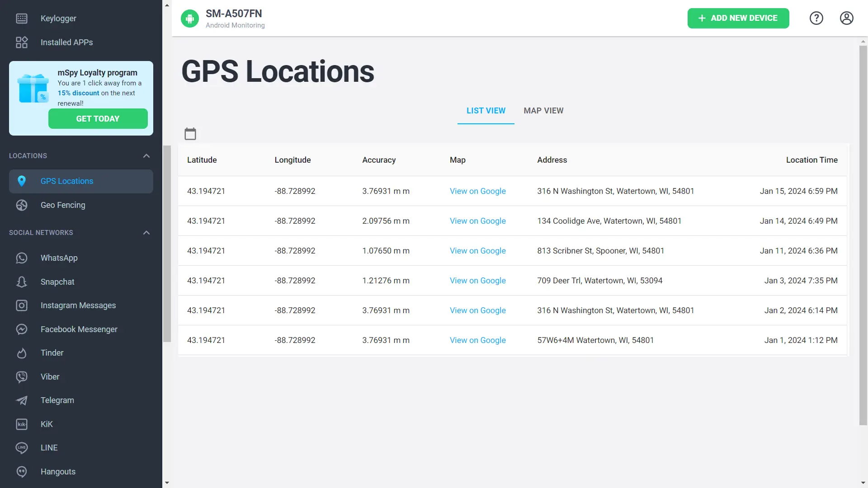Screen dimensions: 868x488
Task: Open the calendar date filter icon
Action: click(x=190, y=134)
